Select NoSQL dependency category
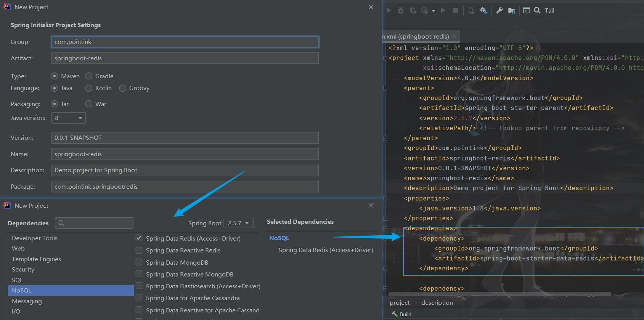Image resolution: width=644 pixels, height=320 pixels. coord(71,290)
